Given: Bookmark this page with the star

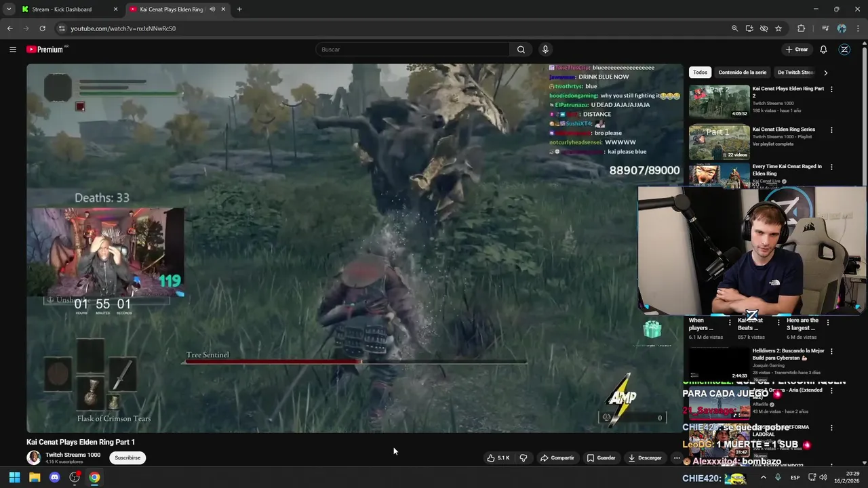Looking at the screenshot, I should point(778,28).
